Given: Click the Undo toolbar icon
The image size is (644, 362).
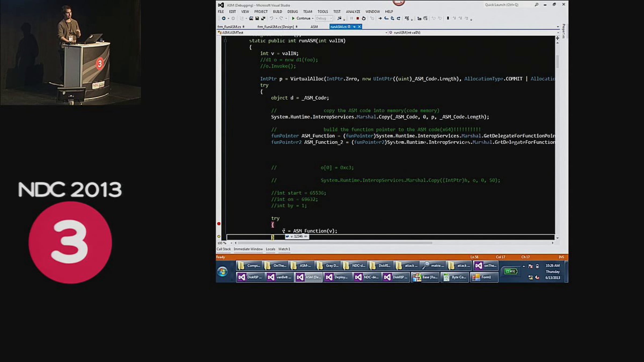Looking at the screenshot, I should click(272, 19).
